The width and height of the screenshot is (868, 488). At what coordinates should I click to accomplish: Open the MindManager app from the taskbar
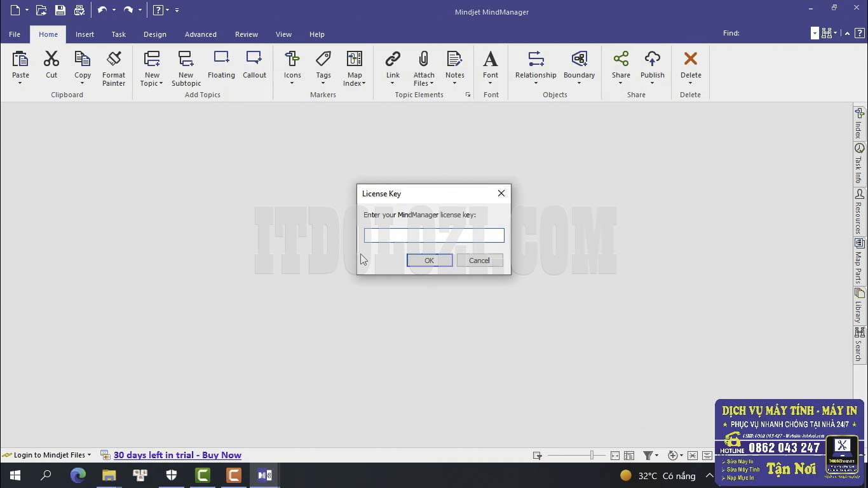(x=264, y=475)
